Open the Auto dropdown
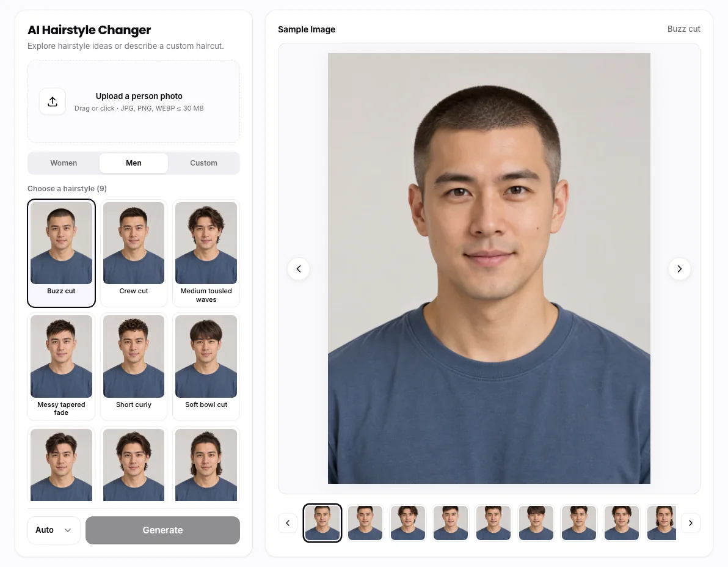This screenshot has height=567, width=728. point(54,530)
